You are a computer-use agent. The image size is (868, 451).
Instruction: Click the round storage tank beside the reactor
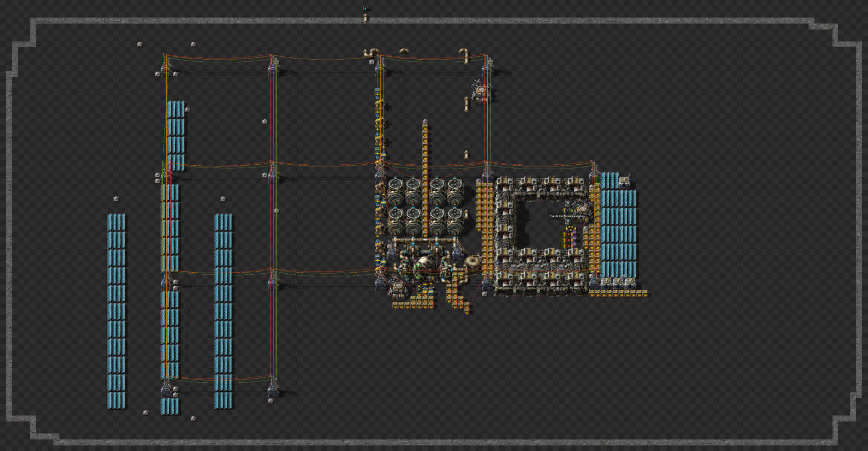coord(473,262)
